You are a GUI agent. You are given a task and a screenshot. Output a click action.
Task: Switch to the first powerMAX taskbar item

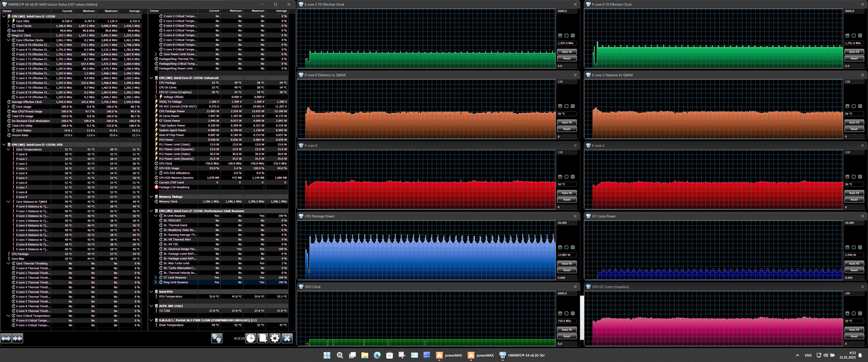(449, 355)
